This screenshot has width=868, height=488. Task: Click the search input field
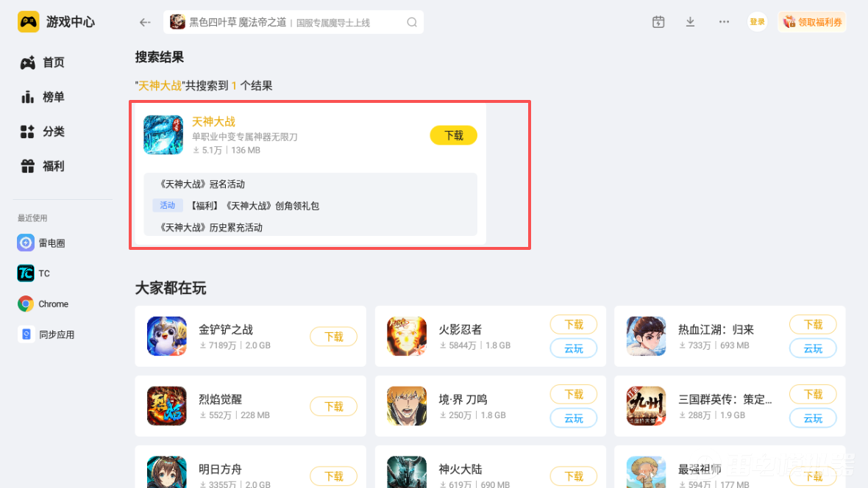pyautogui.click(x=294, y=22)
